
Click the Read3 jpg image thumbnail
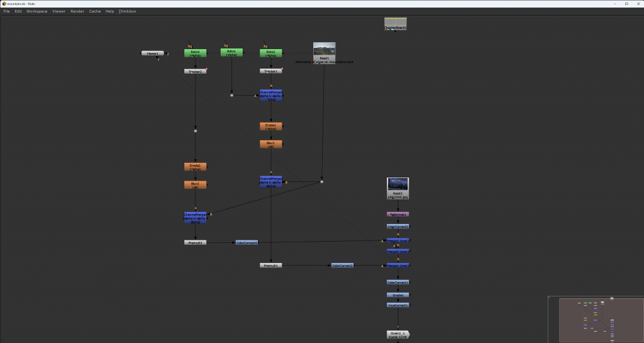(397, 184)
